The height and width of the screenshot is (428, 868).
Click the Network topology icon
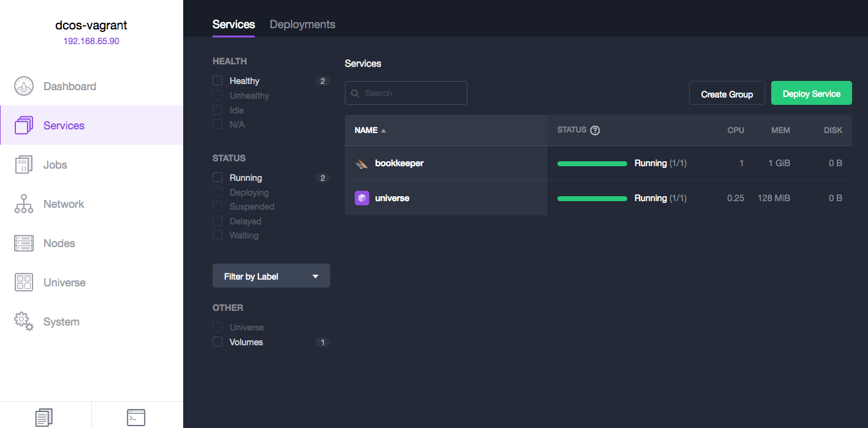[x=24, y=204]
